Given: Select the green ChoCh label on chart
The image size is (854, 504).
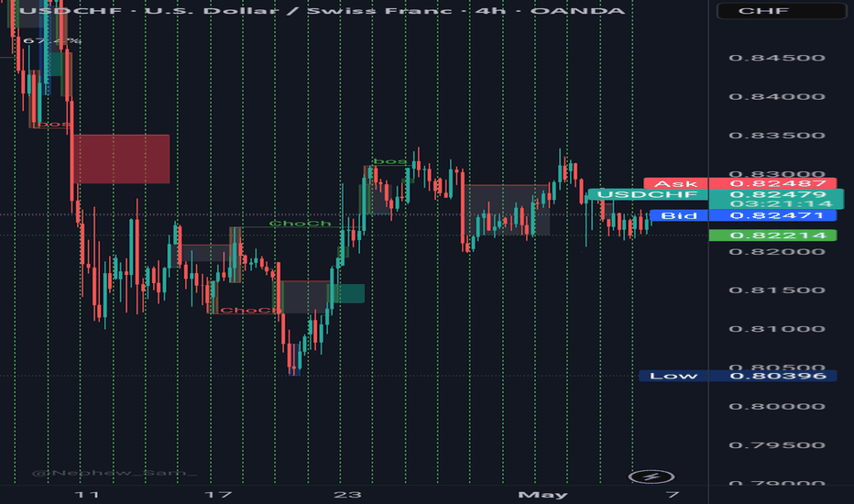Looking at the screenshot, I should 300,224.
